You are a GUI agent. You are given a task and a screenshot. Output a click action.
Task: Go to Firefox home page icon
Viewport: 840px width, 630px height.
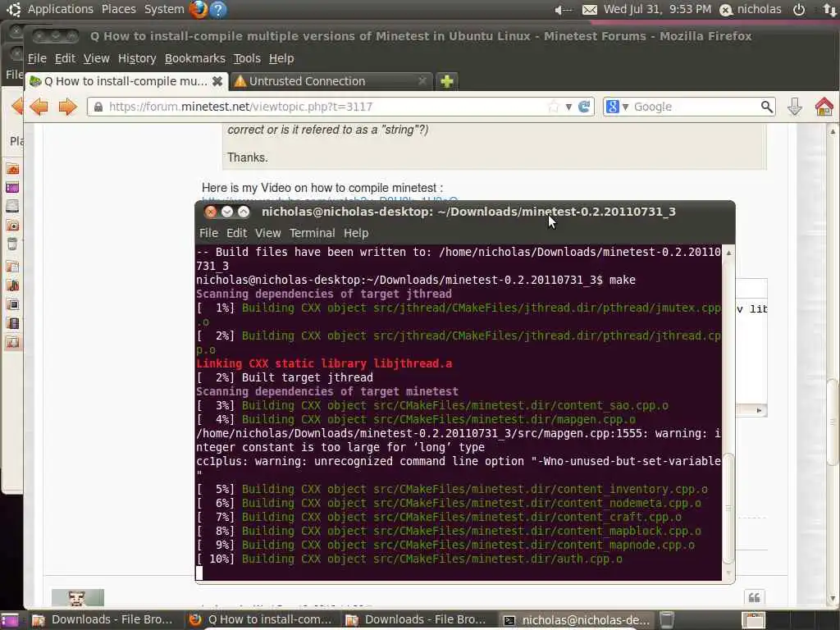coord(824,107)
